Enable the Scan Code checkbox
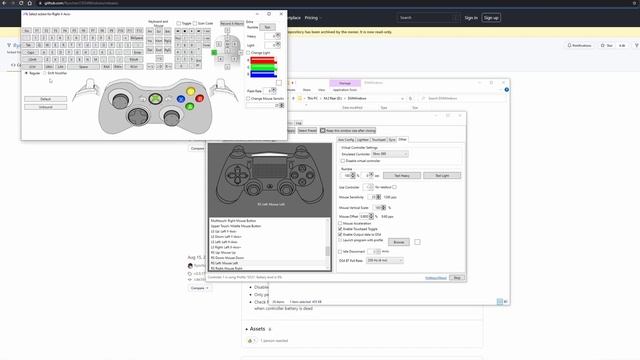This screenshot has height=360, width=640. [195, 23]
